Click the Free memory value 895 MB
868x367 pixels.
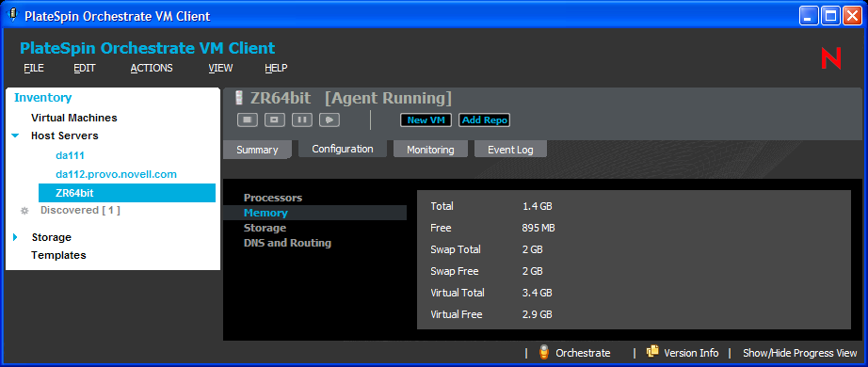tap(538, 228)
